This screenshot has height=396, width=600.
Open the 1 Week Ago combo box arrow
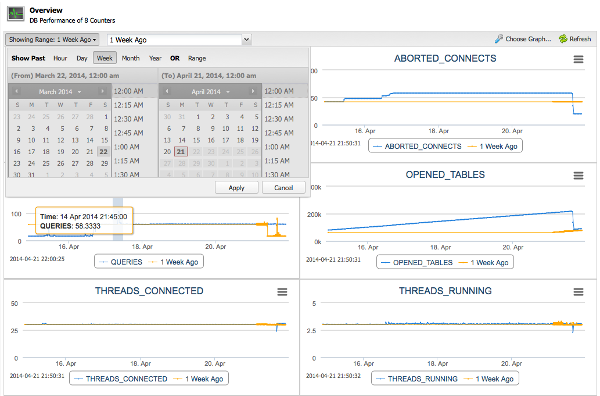(x=247, y=39)
